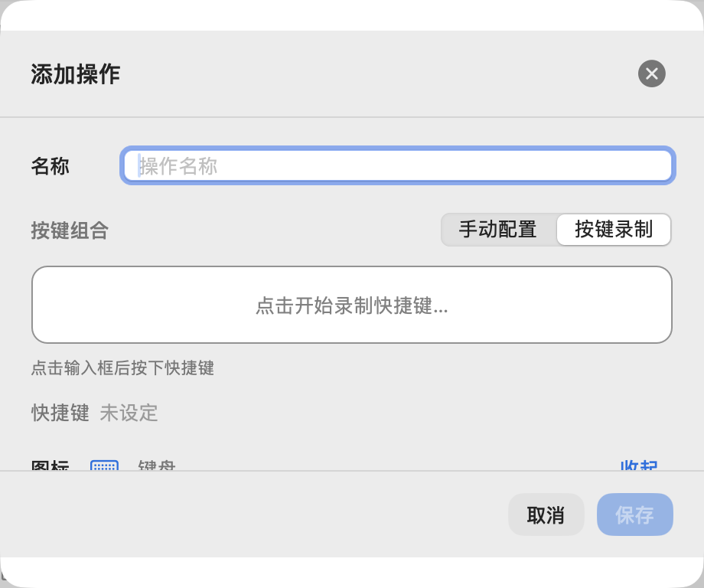Viewport: 704px width, 588px height.
Task: Click the 未设定 shortcut value text
Action: pos(129,413)
